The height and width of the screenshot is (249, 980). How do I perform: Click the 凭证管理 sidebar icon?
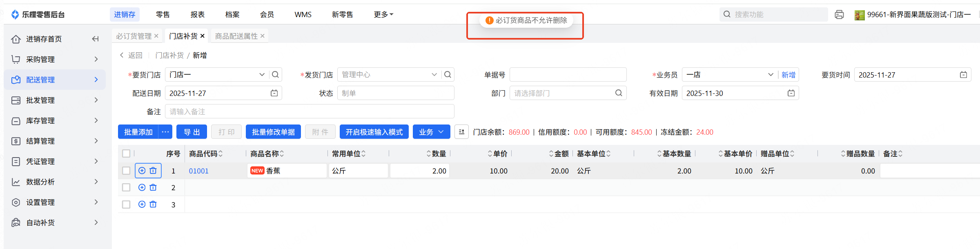16,161
